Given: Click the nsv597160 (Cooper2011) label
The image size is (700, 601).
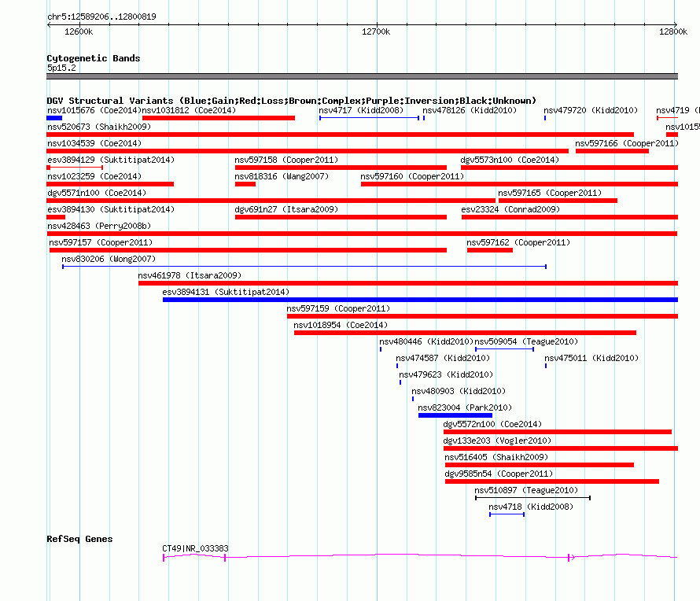Looking at the screenshot, I should pyautogui.click(x=412, y=176).
